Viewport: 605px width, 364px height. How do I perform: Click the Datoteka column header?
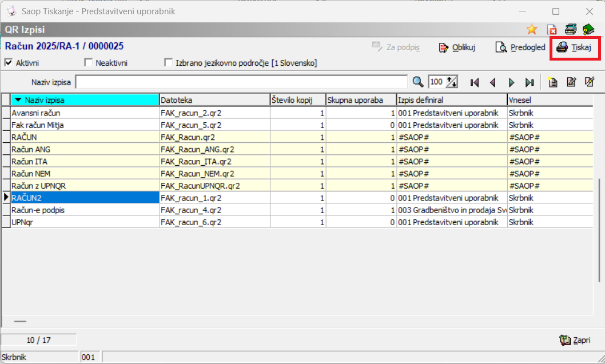coord(214,100)
